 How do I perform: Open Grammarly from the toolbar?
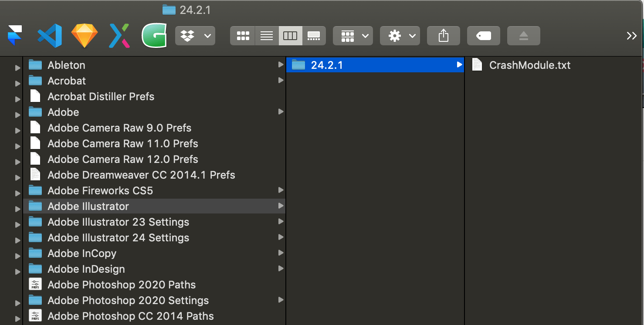(x=154, y=36)
